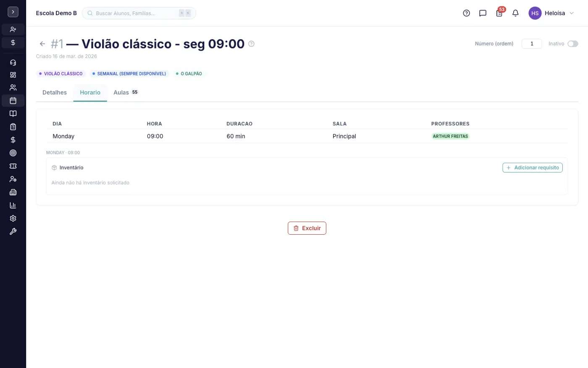
Task: Open the Heloísa user menu dropdown
Action: coord(551,13)
